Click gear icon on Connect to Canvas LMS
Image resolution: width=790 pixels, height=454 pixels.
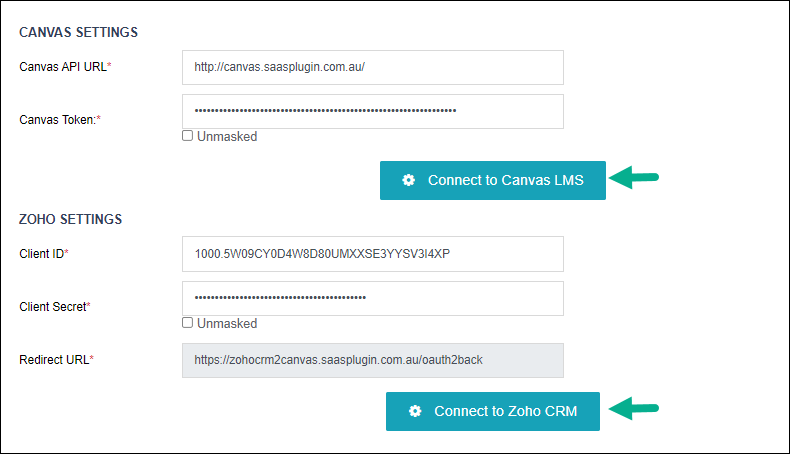[x=409, y=180]
